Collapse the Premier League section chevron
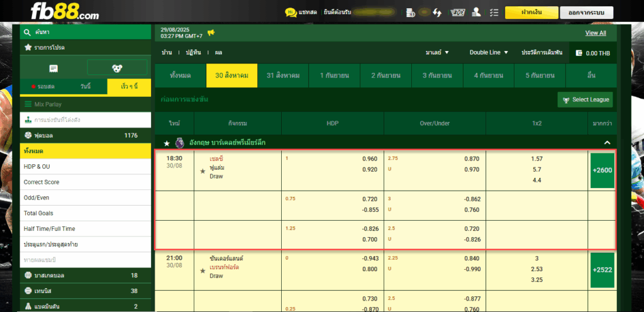This screenshot has height=312, width=644. coord(608,143)
